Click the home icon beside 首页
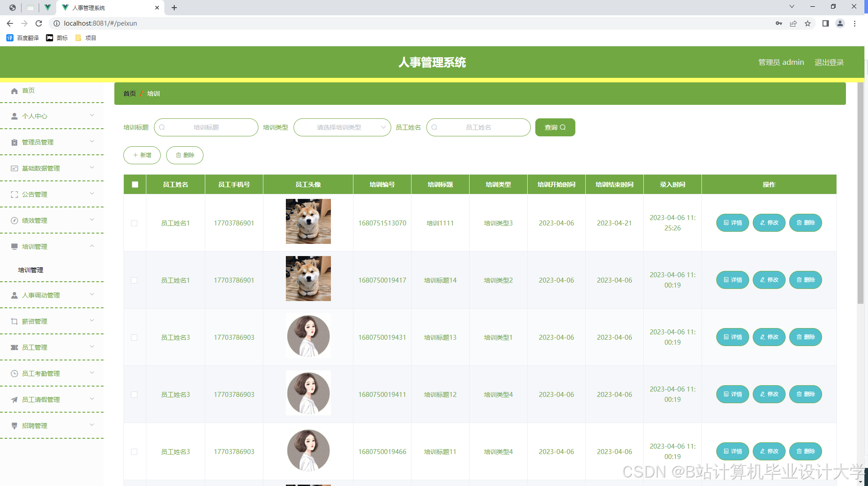Image resolution: width=868 pixels, height=486 pixels. [x=14, y=91]
